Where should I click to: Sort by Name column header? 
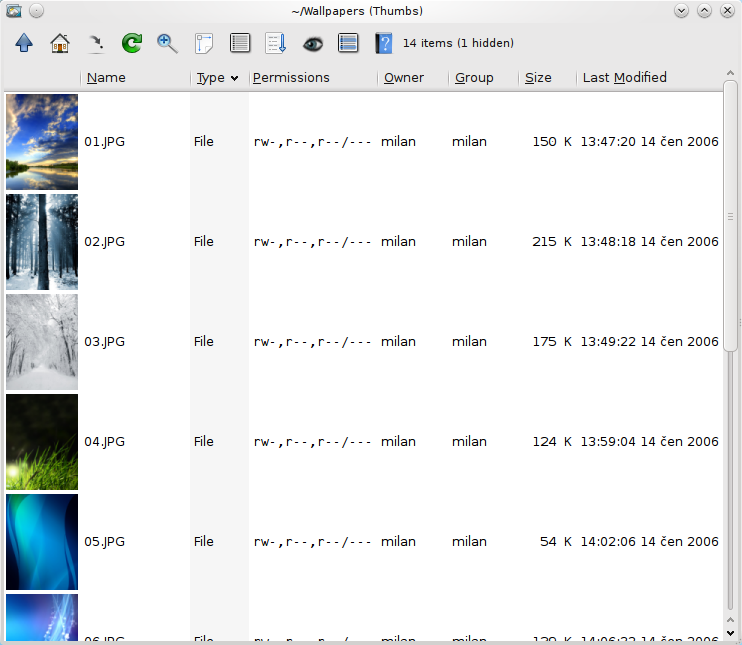coord(106,78)
